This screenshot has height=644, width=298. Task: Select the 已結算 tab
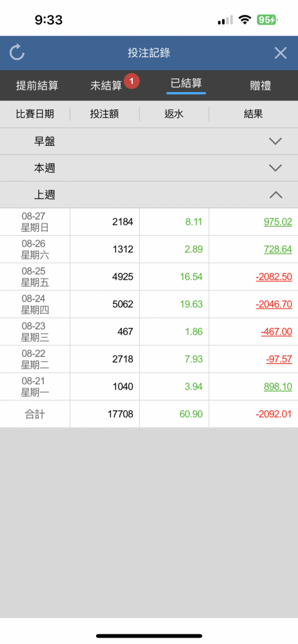tap(186, 83)
